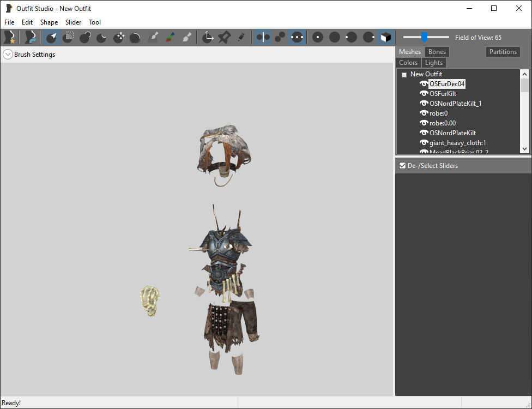The width and height of the screenshot is (532, 409).
Task: Choose the Select tool arrow icon
Action: pyautogui.click(x=52, y=37)
